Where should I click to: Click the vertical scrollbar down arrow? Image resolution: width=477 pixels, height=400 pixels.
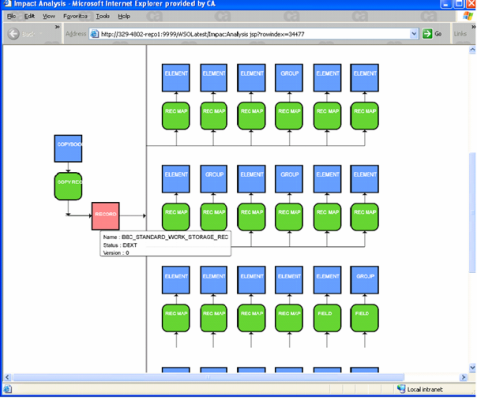472,368
